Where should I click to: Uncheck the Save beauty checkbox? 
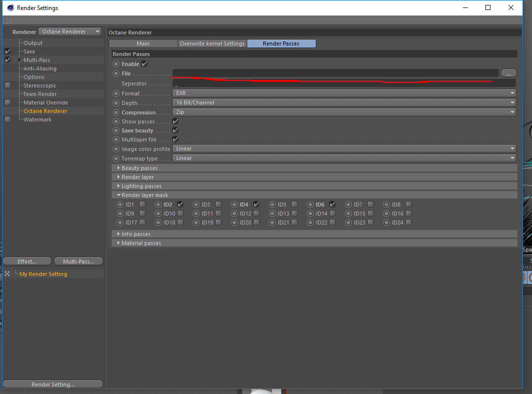tap(175, 130)
